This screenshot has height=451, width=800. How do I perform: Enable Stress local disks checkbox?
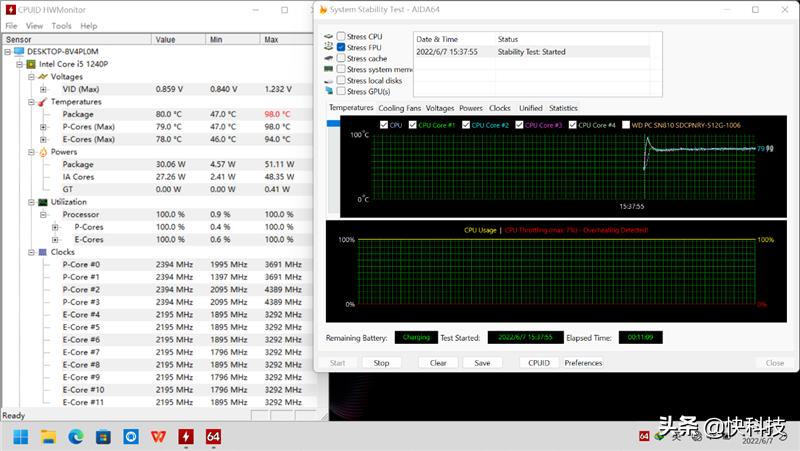tap(341, 80)
